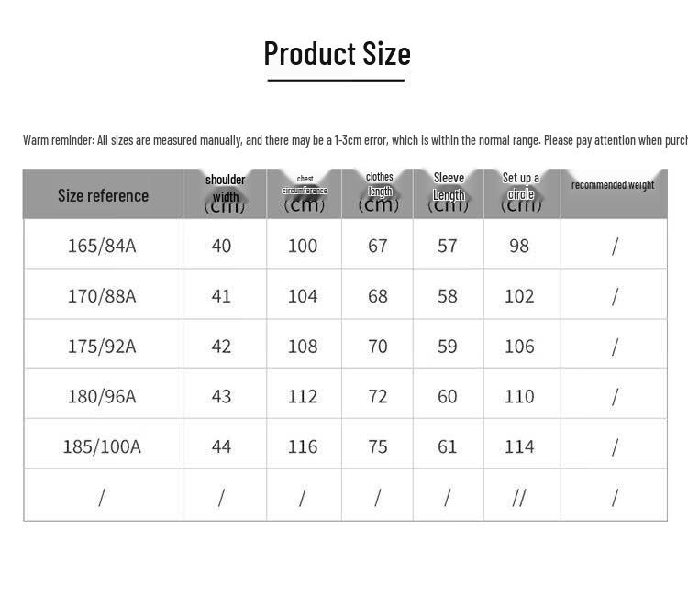Select the 185/100A size cell
Viewport: 688px width, 616px height.
[102, 446]
